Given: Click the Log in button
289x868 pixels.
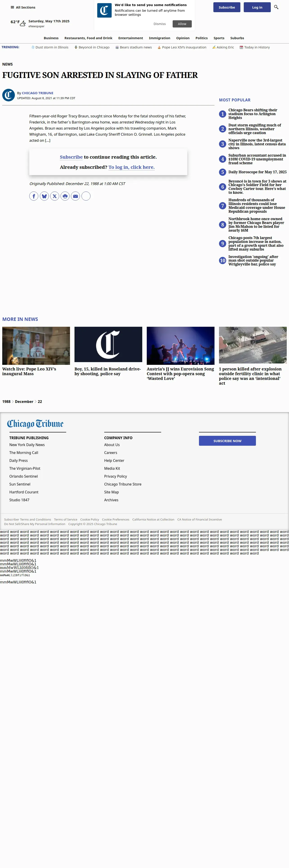Looking at the screenshot, I should pos(257,7).
